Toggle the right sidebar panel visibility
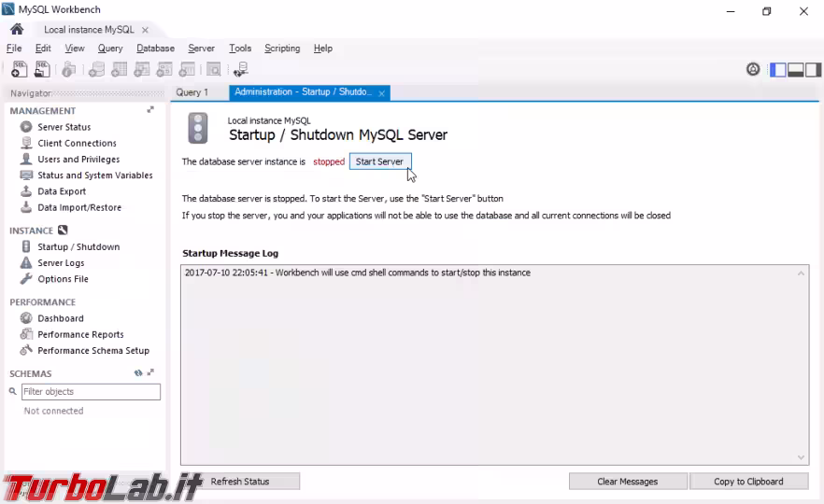 coord(813,69)
